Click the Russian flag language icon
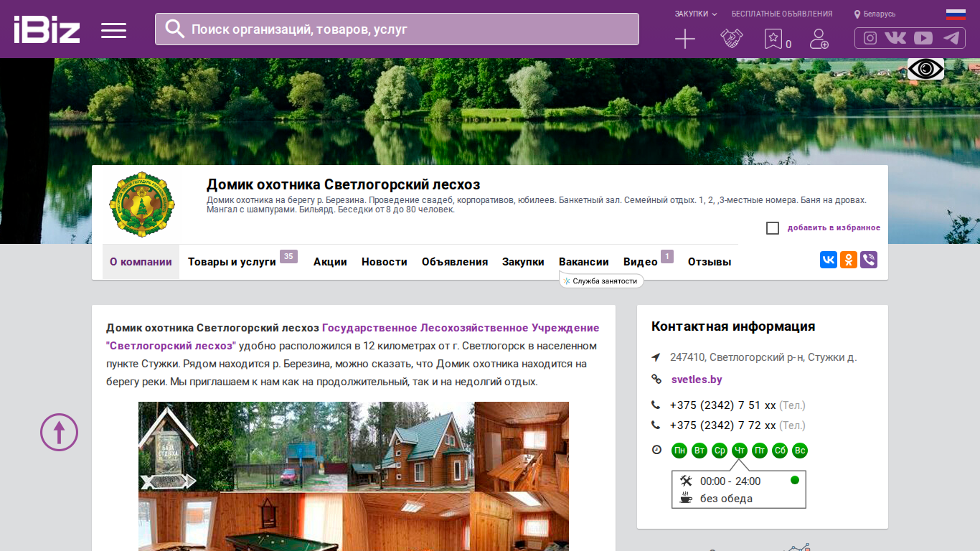 (956, 14)
